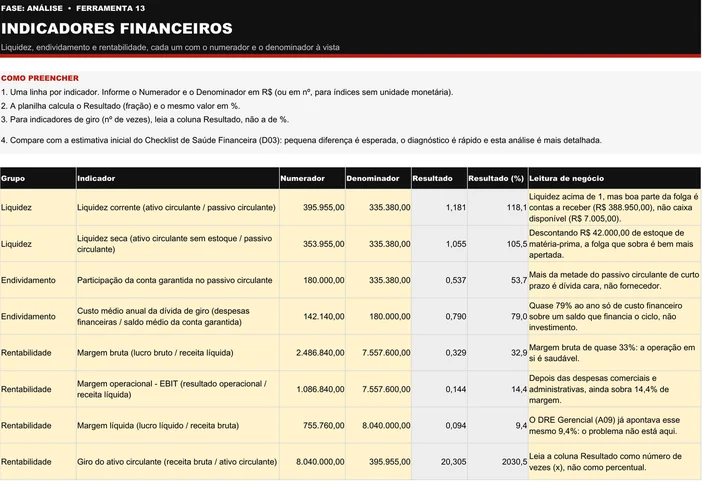Click denominator 7.557.600,00 in Margem bruta row

pos(378,353)
